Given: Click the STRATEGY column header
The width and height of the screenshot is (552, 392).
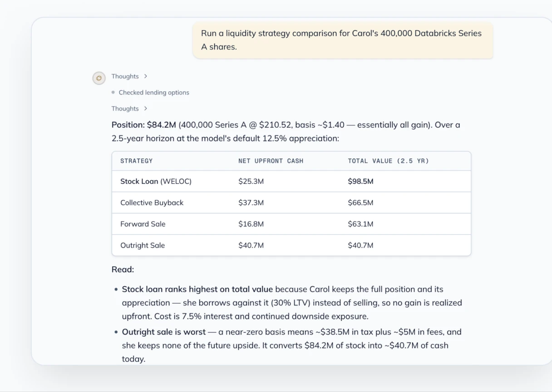Looking at the screenshot, I should click(136, 161).
